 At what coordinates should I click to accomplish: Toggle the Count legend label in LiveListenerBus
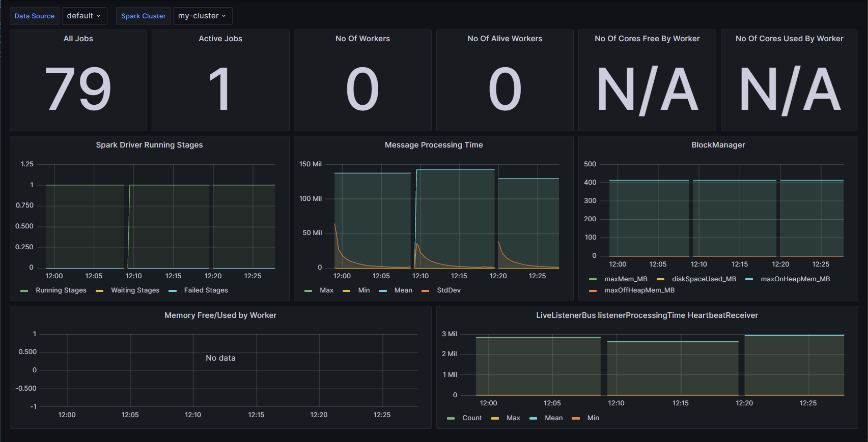471,418
